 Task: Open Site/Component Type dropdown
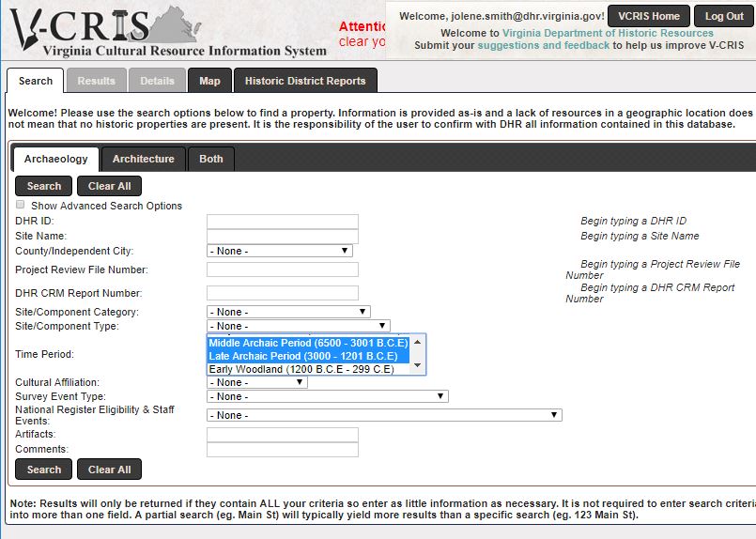click(299, 326)
